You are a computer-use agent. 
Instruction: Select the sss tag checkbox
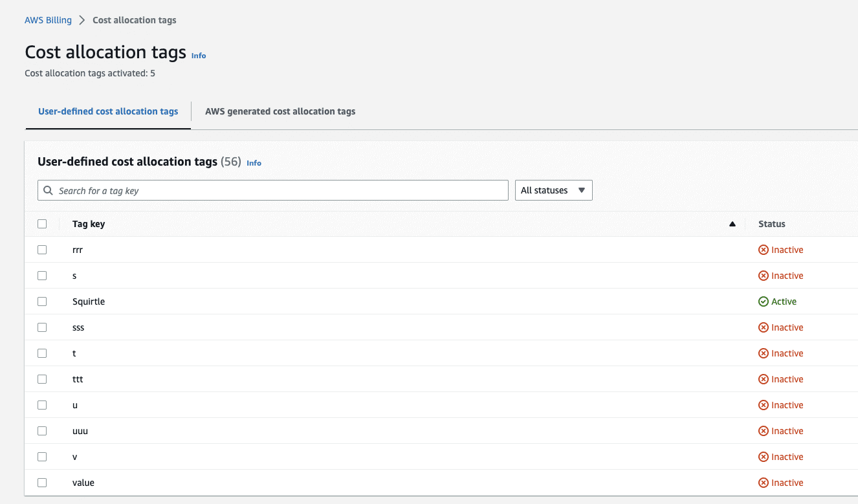pos(42,327)
